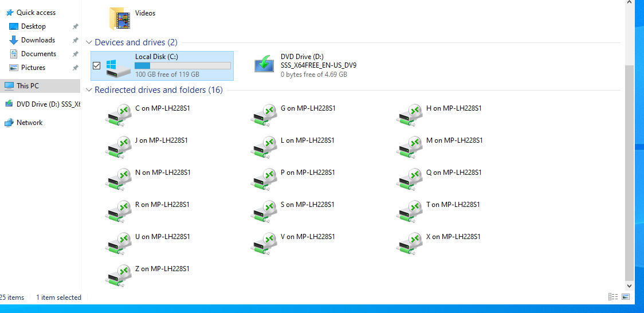644x313 pixels.
Task: Select the Z on MP-LH228S1 drive
Action: point(119,275)
